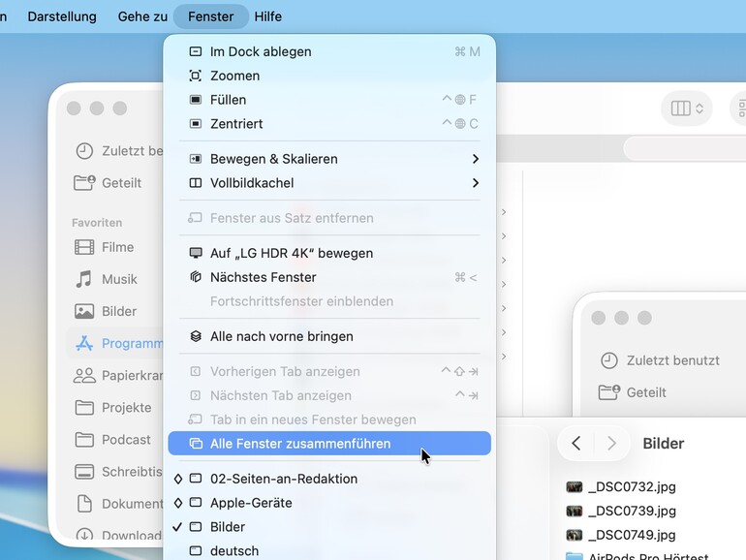Click the Nächstes Fenster icon
This screenshot has height=560, width=746.
tap(195, 277)
